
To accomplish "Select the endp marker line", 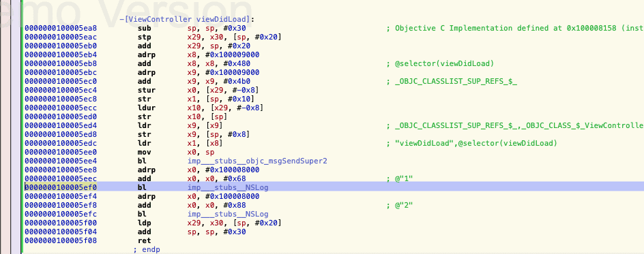I will tap(147, 249).
